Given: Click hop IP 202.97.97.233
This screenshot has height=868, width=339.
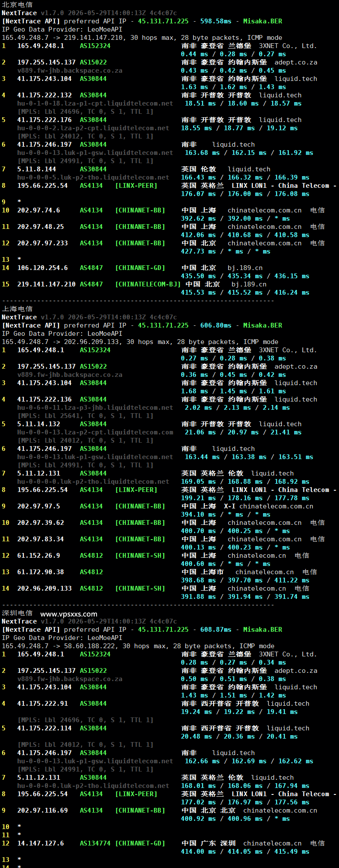Looking at the screenshot, I should click(42, 243).
